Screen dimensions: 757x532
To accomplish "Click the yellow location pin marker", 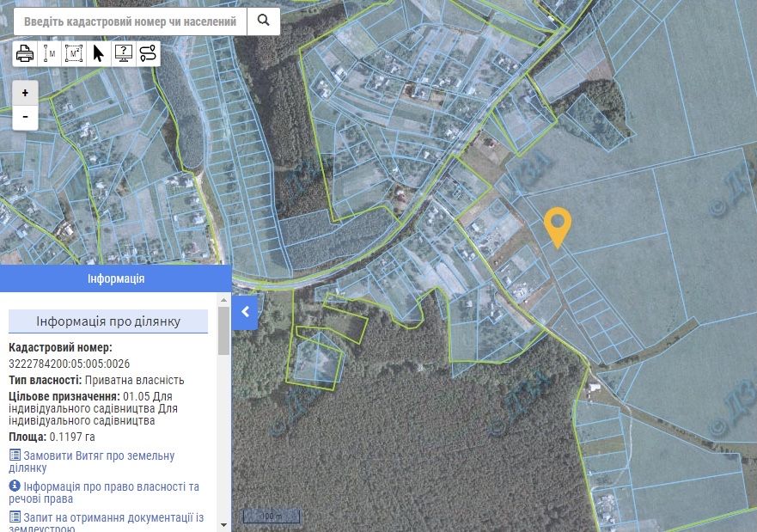I will coord(558,227).
